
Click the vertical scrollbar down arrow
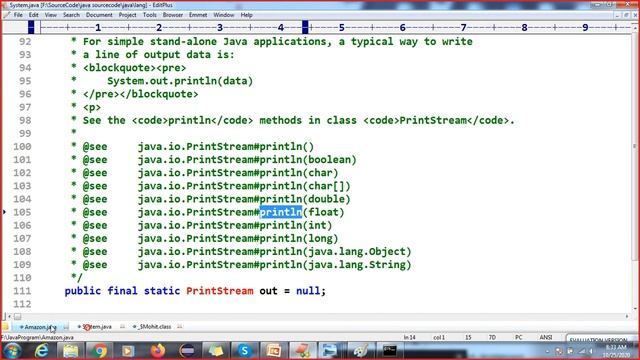pyautogui.click(x=634, y=309)
